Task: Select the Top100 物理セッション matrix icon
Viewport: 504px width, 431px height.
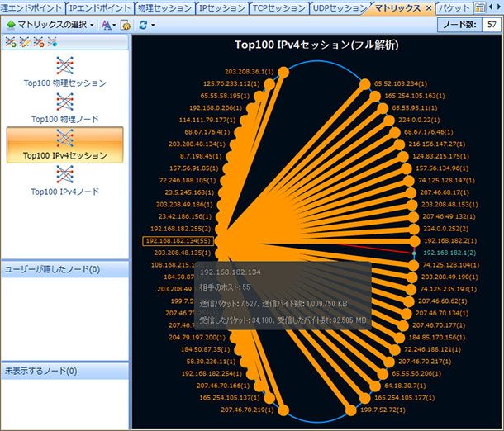Action: pyautogui.click(x=64, y=66)
